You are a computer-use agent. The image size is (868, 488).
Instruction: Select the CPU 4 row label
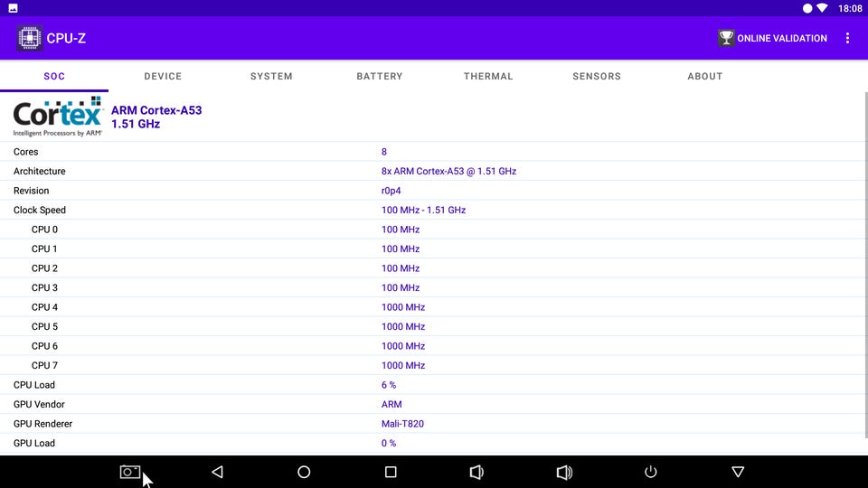click(44, 307)
